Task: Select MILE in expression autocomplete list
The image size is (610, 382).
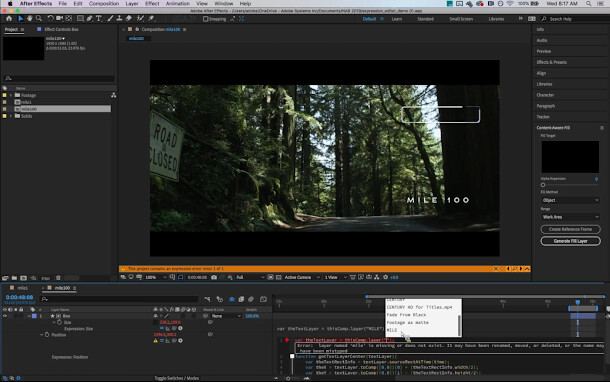Action: (392, 330)
